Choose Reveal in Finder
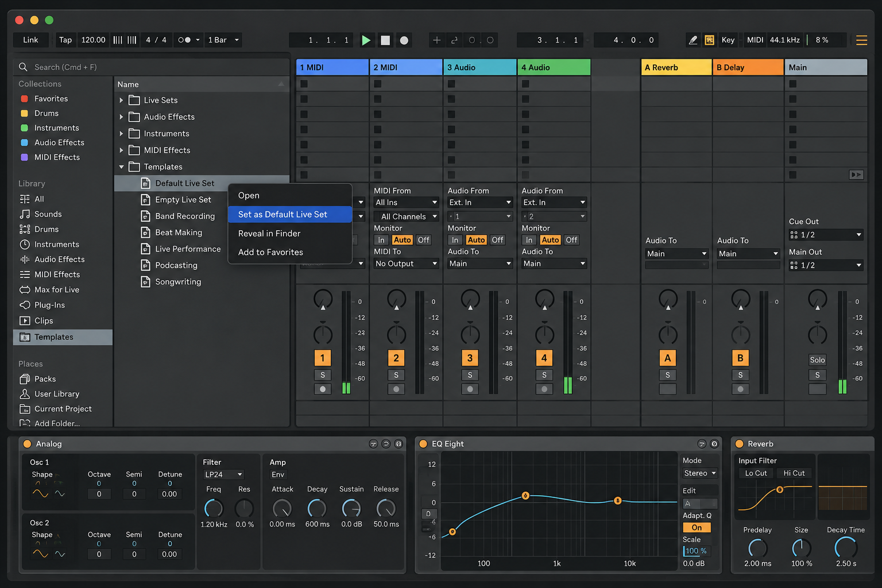Screen dimensions: 882x588 coord(290,234)
